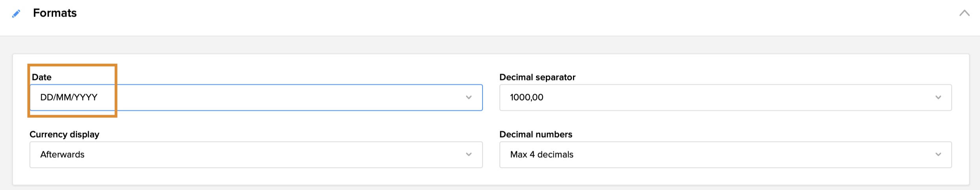
Task: Click the Decimal separator label
Action: [537, 77]
